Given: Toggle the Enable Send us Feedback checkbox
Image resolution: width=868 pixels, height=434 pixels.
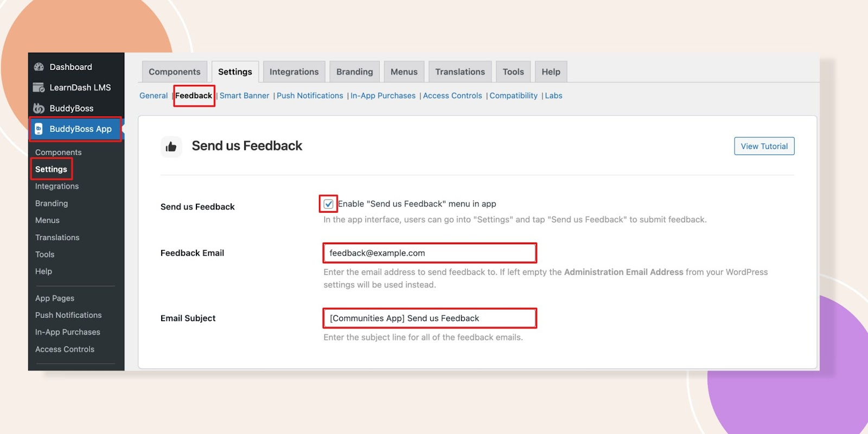Looking at the screenshot, I should (x=328, y=204).
